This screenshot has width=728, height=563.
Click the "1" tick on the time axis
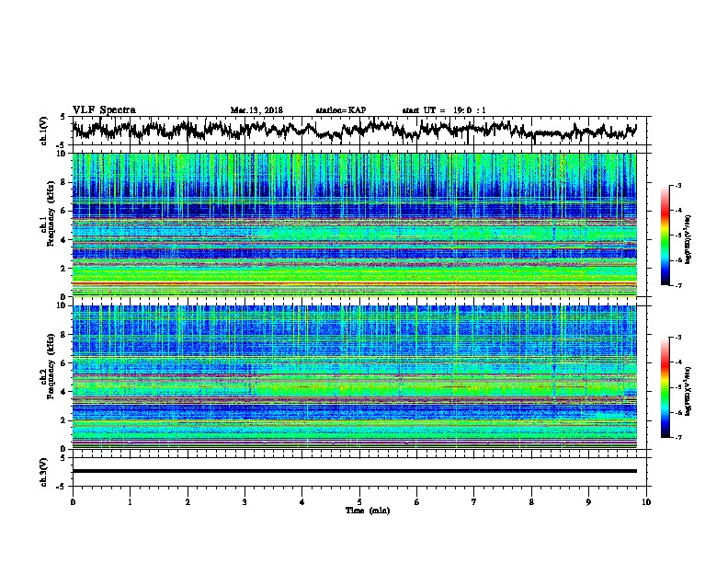pos(130,502)
